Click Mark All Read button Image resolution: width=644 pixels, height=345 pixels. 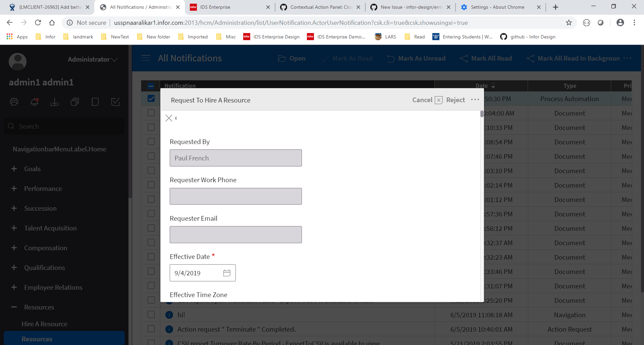point(486,58)
